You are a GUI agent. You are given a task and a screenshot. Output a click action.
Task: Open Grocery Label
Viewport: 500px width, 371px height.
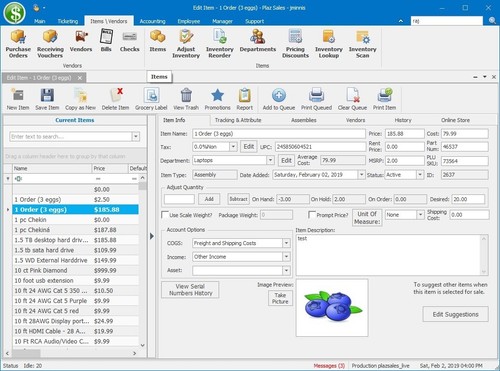[151, 99]
